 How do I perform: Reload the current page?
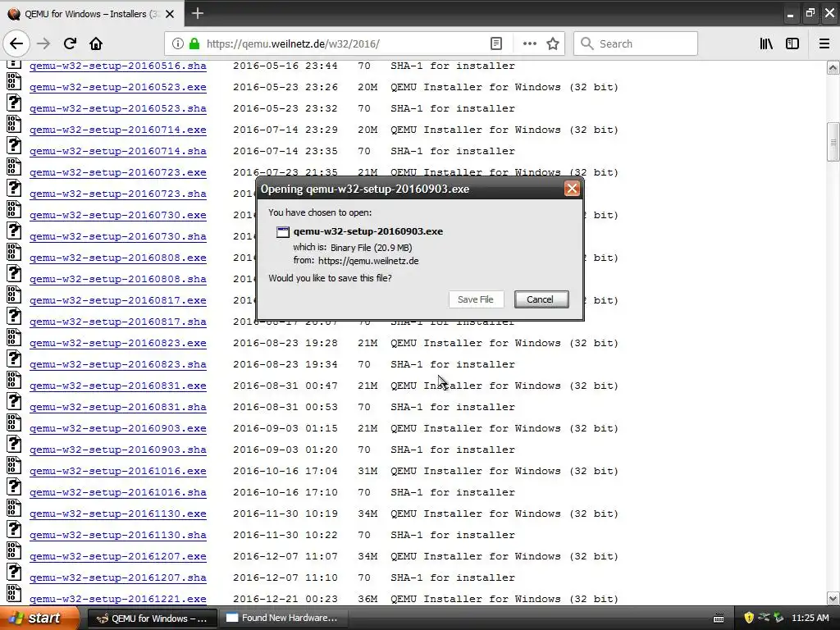click(x=71, y=44)
